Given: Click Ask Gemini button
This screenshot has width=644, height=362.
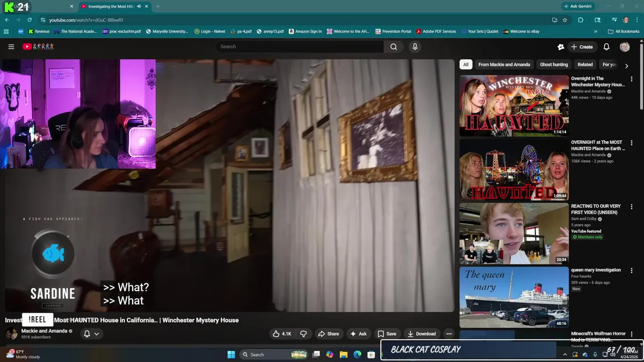Looking at the screenshot, I should point(577,7).
